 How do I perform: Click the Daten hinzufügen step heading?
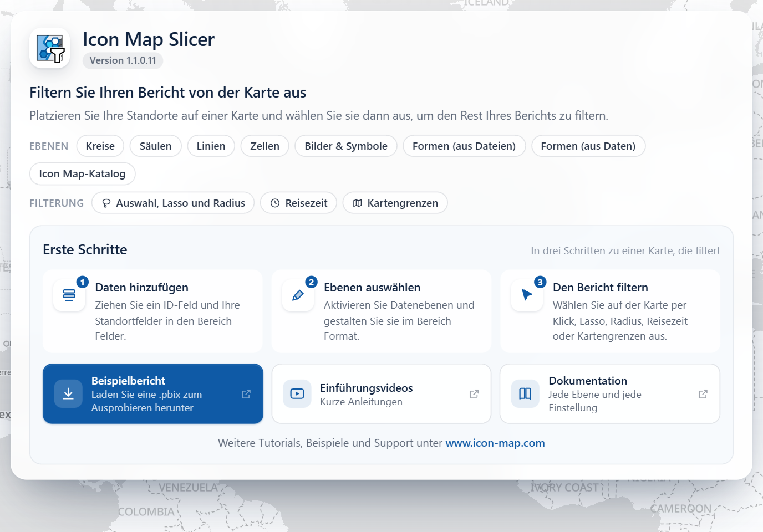click(142, 287)
